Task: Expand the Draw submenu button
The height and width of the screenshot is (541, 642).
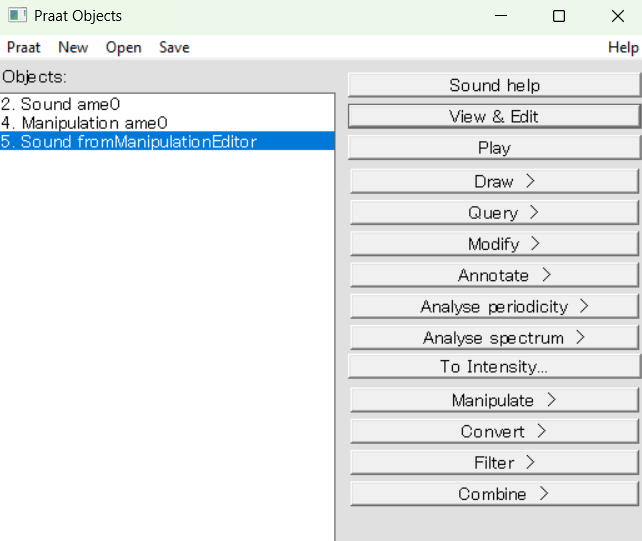Action: pos(494,181)
